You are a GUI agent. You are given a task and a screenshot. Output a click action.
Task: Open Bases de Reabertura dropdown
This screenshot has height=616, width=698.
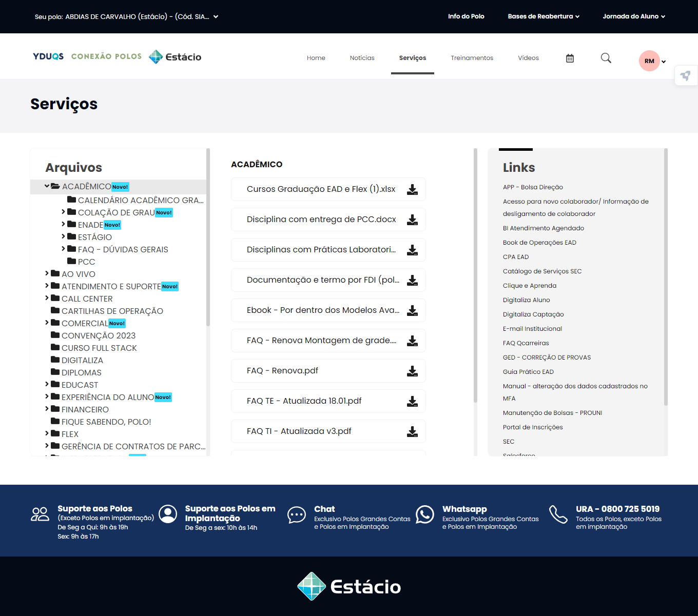[544, 16]
